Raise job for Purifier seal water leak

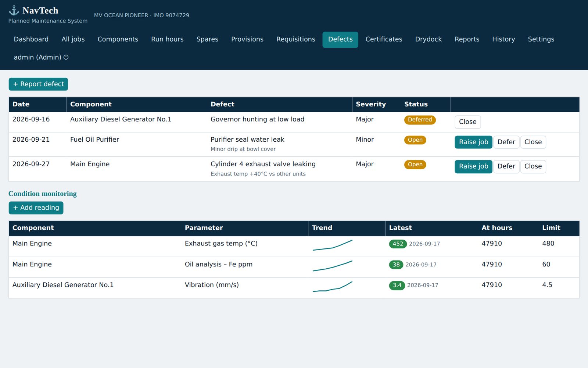coord(473,142)
